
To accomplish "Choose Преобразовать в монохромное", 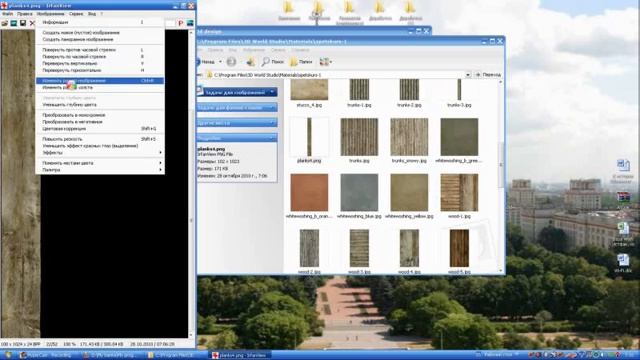I will 100,115.
